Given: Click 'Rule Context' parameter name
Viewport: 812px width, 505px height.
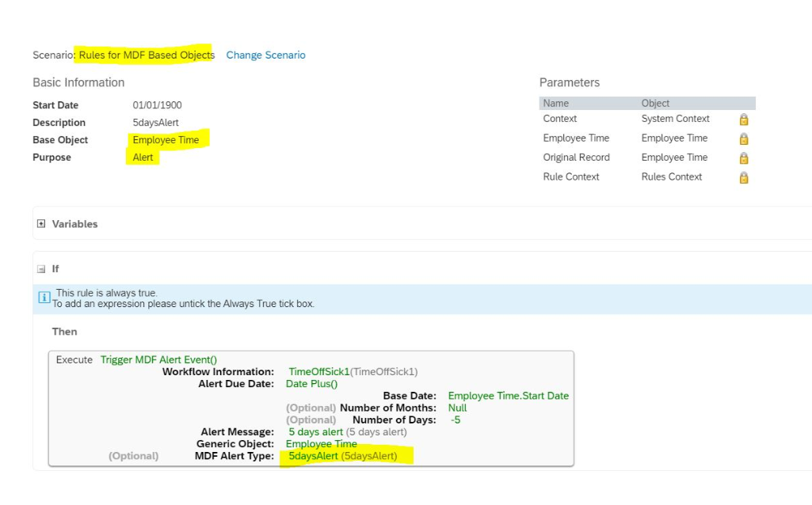Looking at the screenshot, I should tap(571, 177).
